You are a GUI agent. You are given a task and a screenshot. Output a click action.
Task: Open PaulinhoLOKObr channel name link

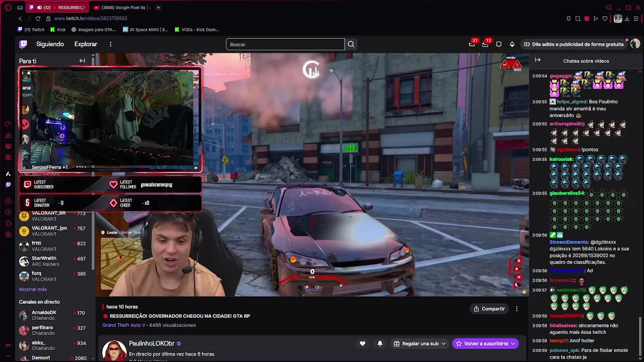[x=151, y=343]
